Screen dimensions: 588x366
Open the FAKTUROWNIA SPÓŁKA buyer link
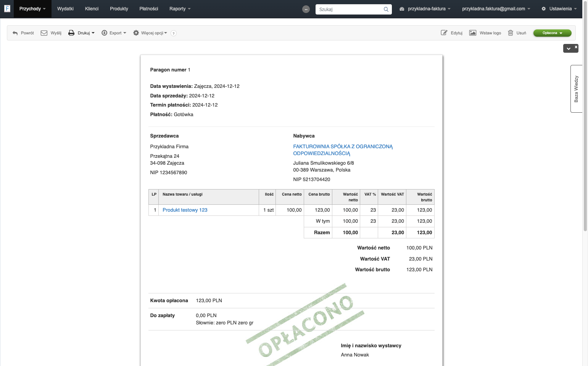[x=343, y=150]
